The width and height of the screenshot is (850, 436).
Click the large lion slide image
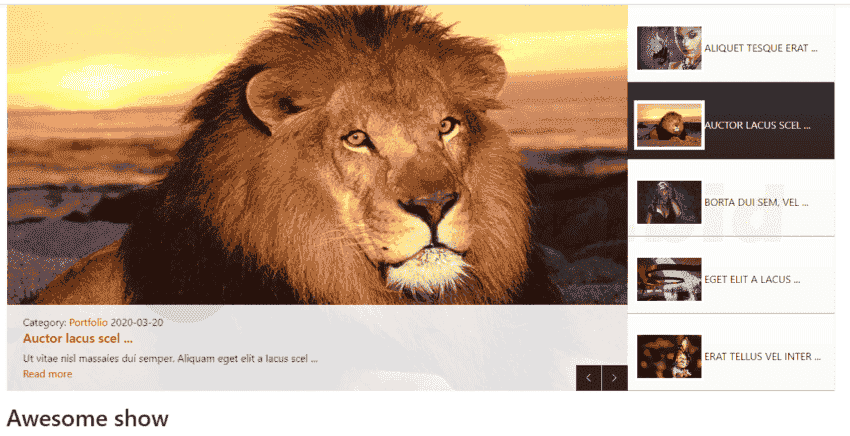317,155
